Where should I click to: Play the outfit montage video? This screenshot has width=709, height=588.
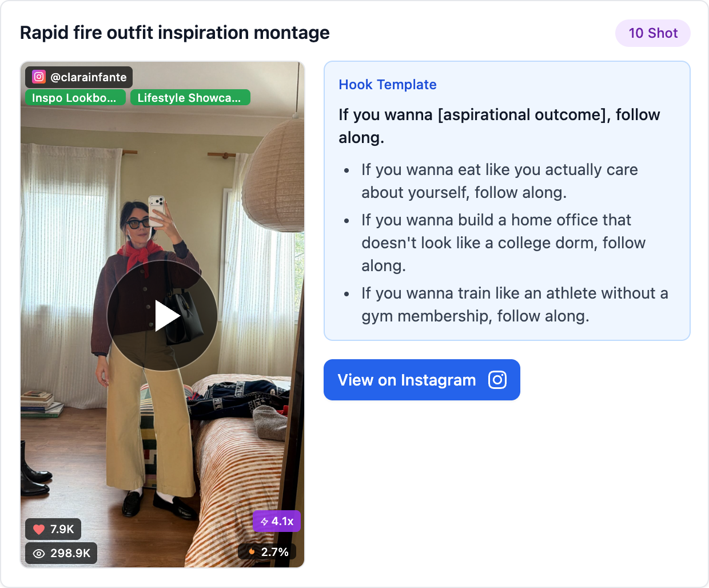point(162,316)
